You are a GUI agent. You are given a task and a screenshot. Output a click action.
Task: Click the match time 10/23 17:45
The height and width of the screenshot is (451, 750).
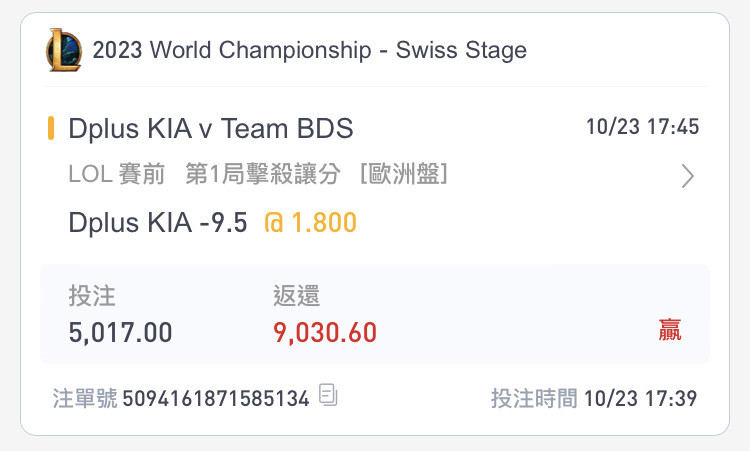pos(642,127)
